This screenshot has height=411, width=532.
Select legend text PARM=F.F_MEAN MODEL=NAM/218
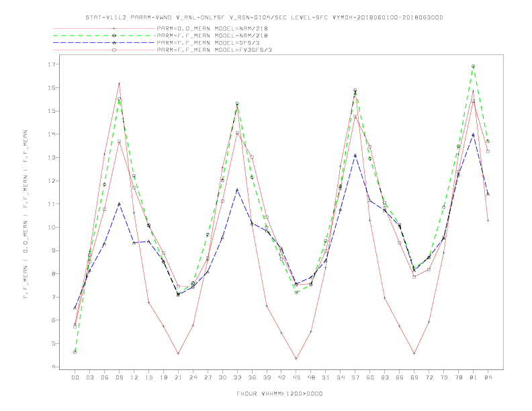click(212, 36)
